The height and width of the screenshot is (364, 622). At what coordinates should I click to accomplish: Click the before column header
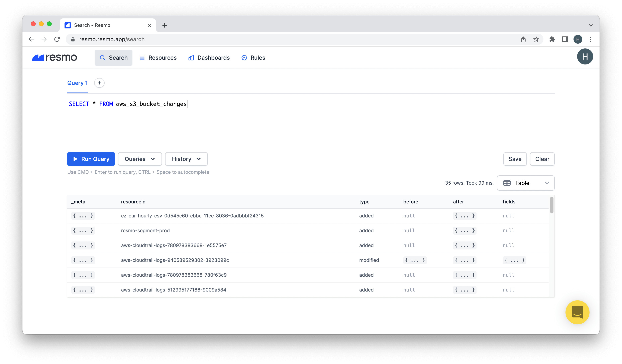tap(411, 202)
